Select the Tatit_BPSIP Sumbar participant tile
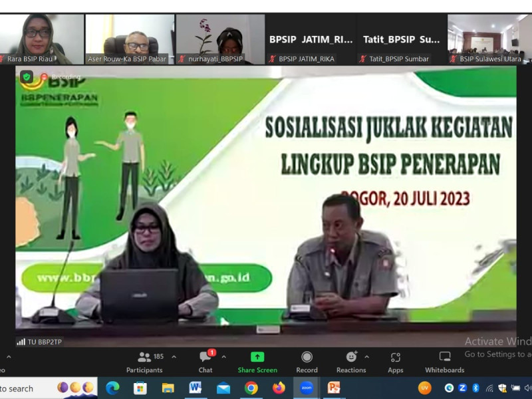 [x=401, y=39]
